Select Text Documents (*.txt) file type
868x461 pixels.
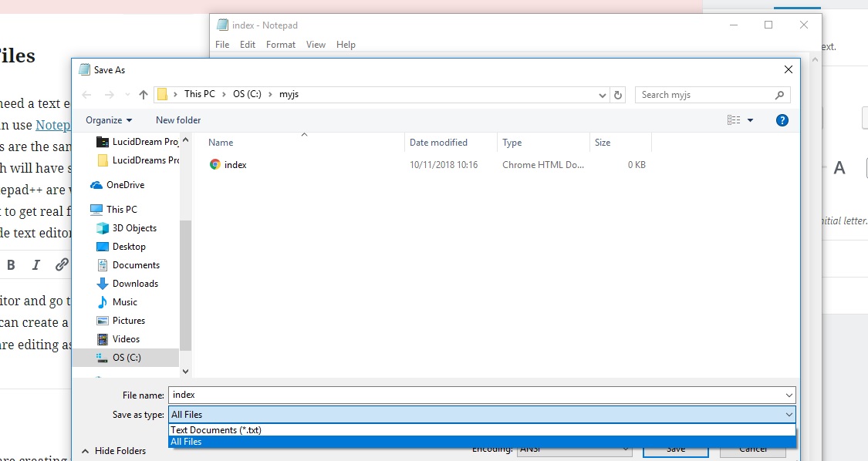[x=216, y=429]
